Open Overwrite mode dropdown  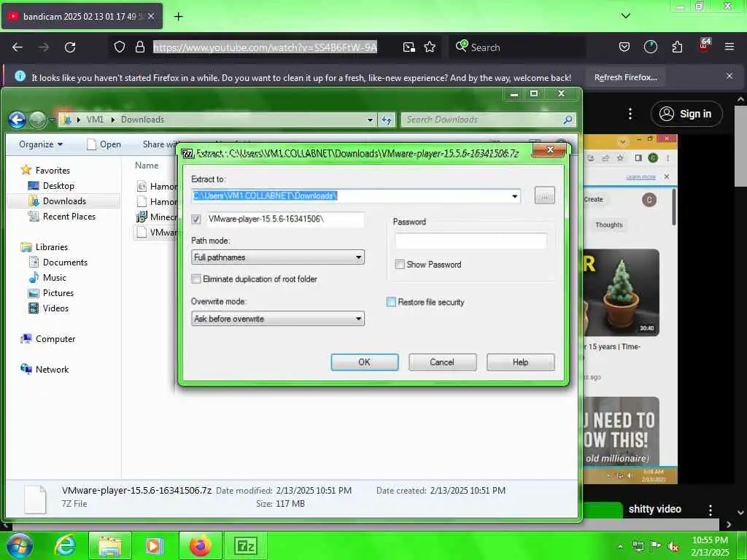tap(278, 319)
